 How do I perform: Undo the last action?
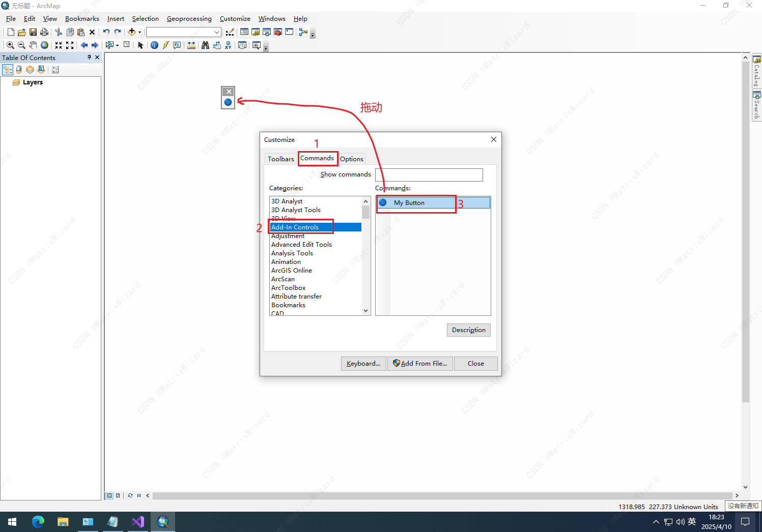[106, 32]
